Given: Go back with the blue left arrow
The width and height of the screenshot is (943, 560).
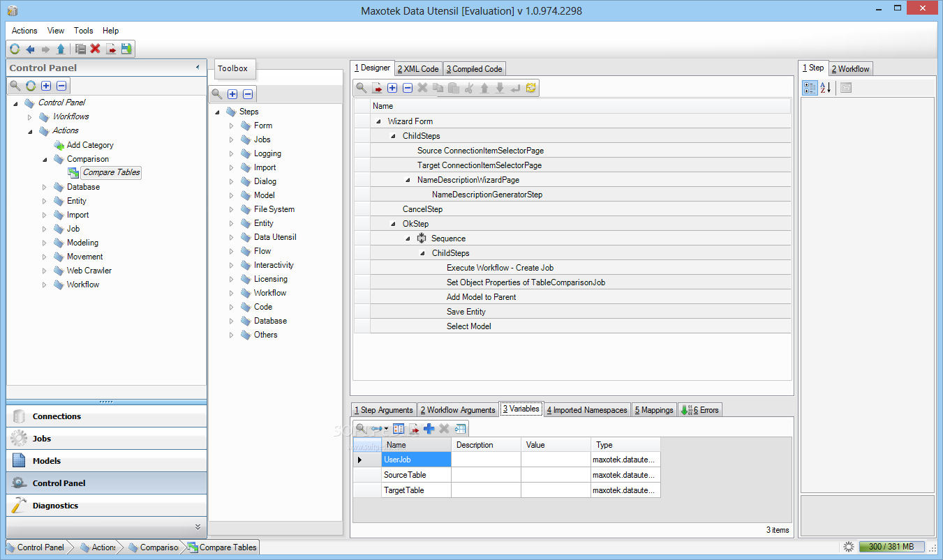Looking at the screenshot, I should 30,49.
